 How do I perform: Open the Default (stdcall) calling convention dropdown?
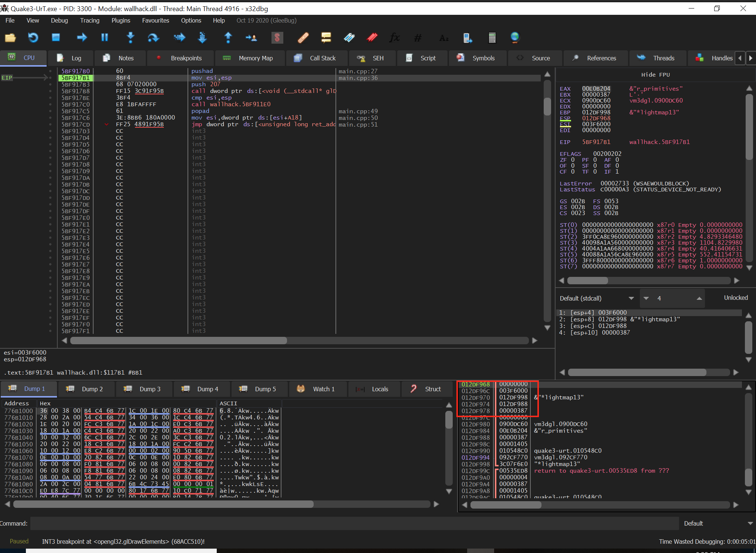[x=597, y=298]
